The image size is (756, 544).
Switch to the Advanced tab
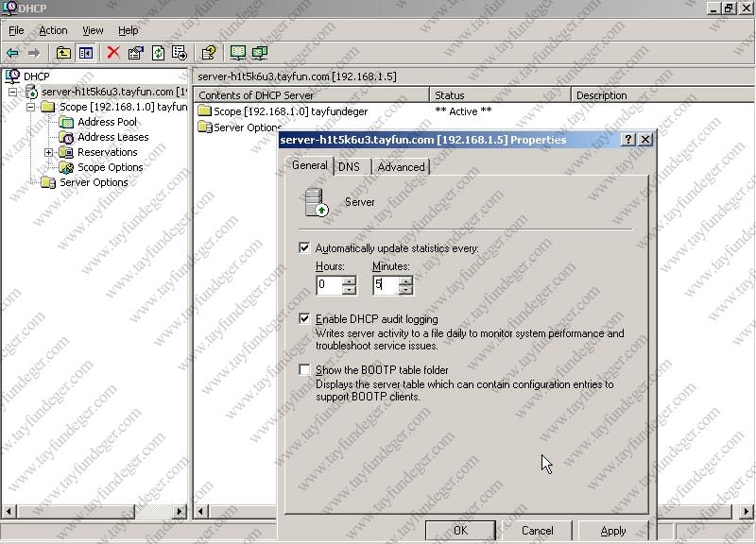click(x=401, y=167)
